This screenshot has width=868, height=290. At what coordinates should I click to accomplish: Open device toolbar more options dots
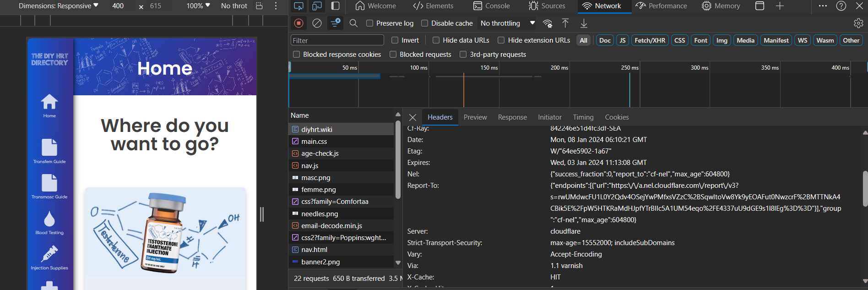276,6
